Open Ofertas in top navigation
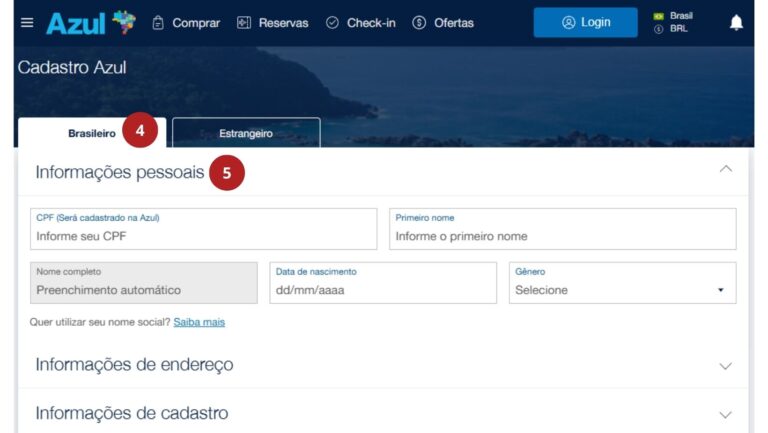The width and height of the screenshot is (768, 433). pyautogui.click(x=442, y=23)
